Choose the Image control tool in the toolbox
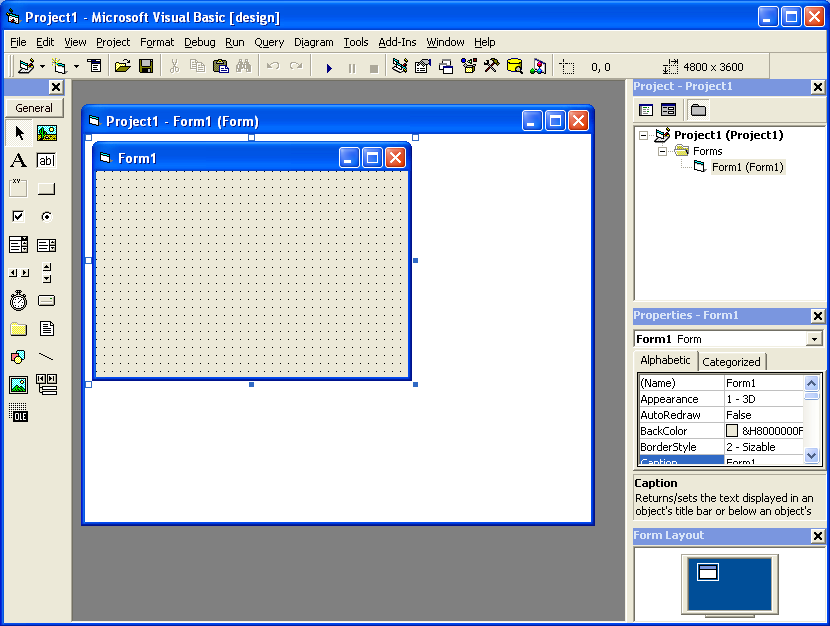Viewport: 830px width, 626px height. click(x=19, y=385)
